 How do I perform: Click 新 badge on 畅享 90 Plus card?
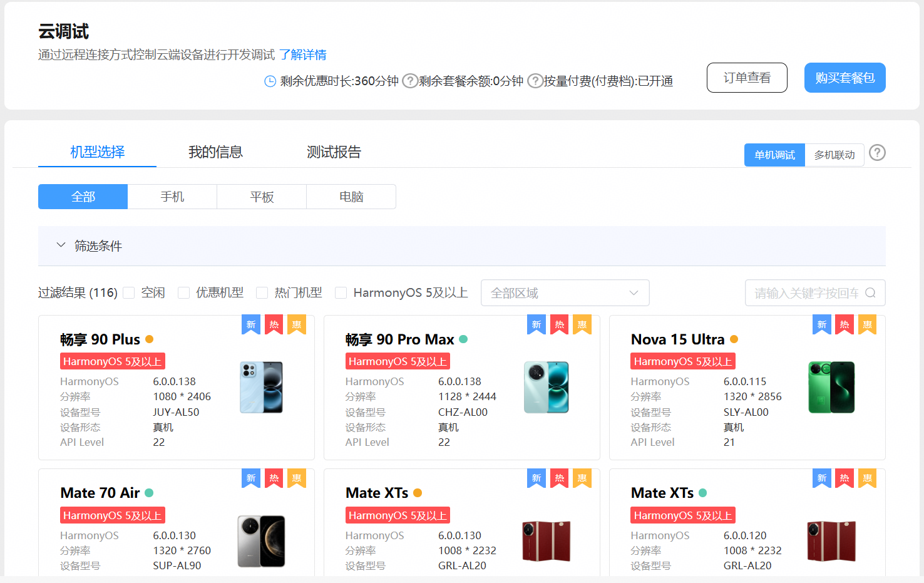pos(251,324)
